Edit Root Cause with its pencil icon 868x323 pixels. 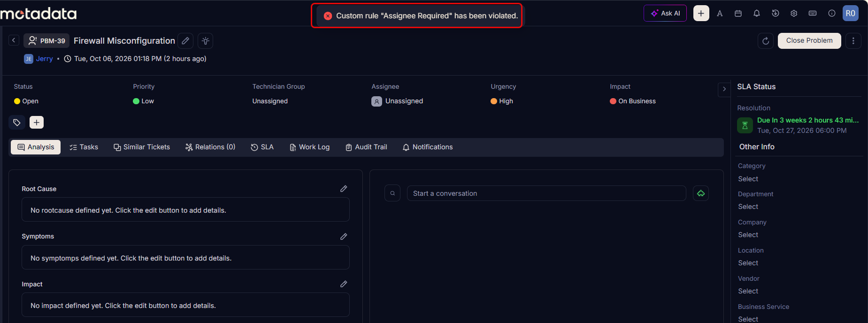pos(344,189)
